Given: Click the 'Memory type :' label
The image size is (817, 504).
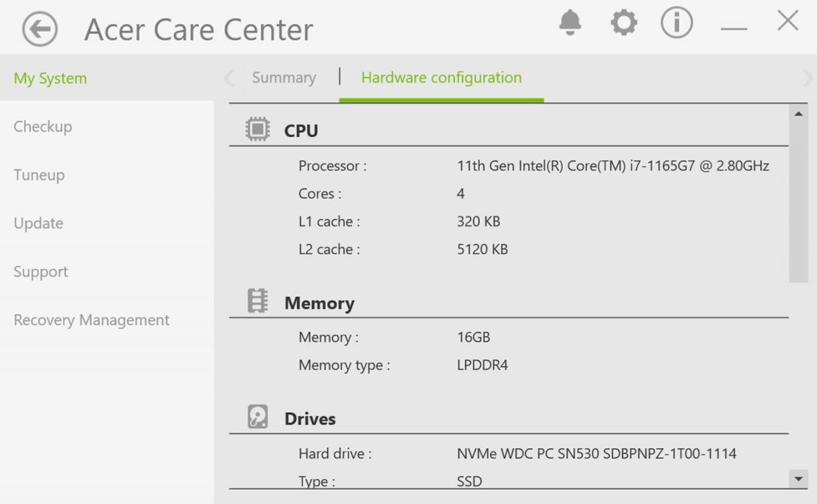Looking at the screenshot, I should point(344,366).
